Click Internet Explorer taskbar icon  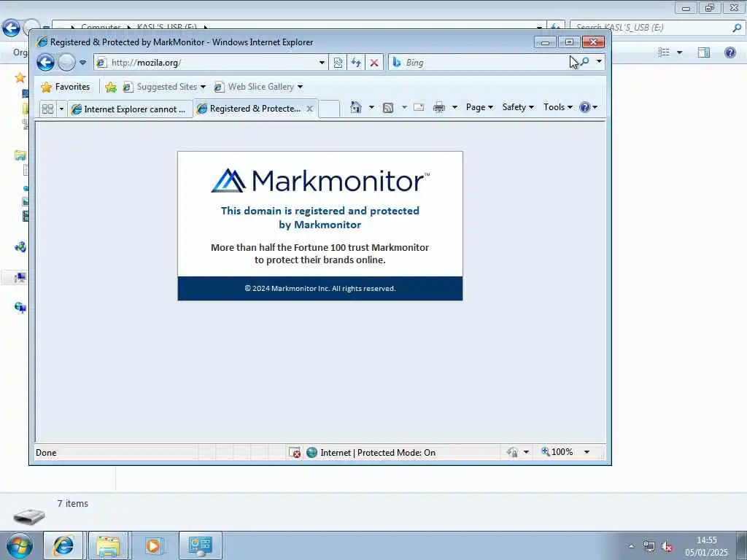[x=63, y=545]
